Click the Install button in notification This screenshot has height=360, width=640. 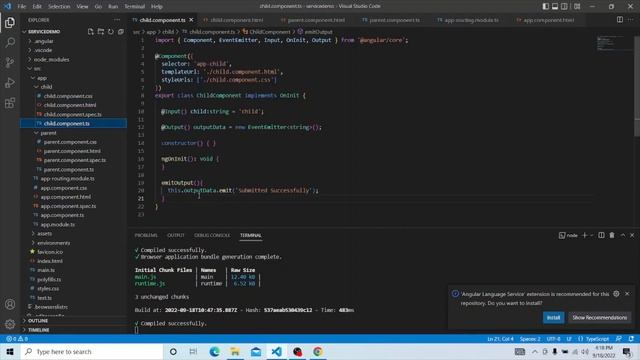pyautogui.click(x=553, y=318)
